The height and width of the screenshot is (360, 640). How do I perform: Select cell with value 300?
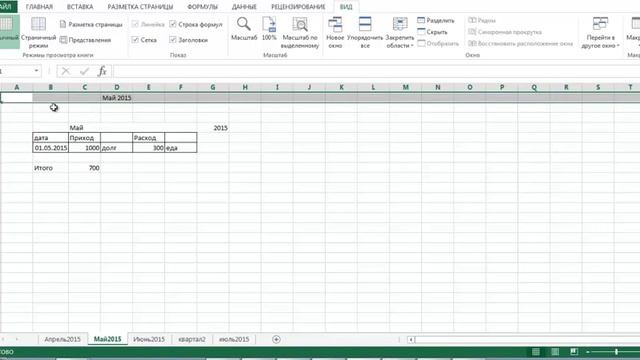click(x=149, y=148)
